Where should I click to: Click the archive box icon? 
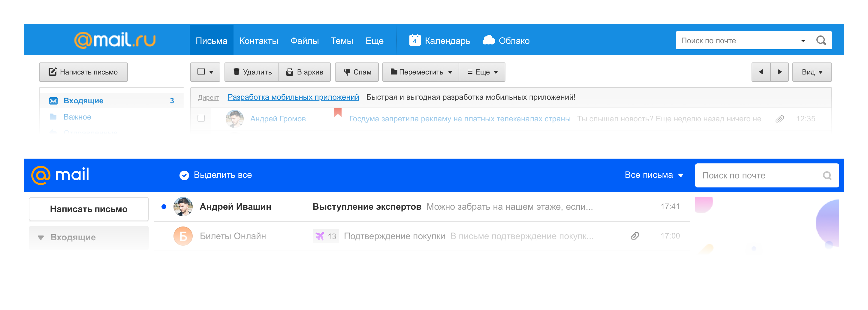click(x=289, y=72)
